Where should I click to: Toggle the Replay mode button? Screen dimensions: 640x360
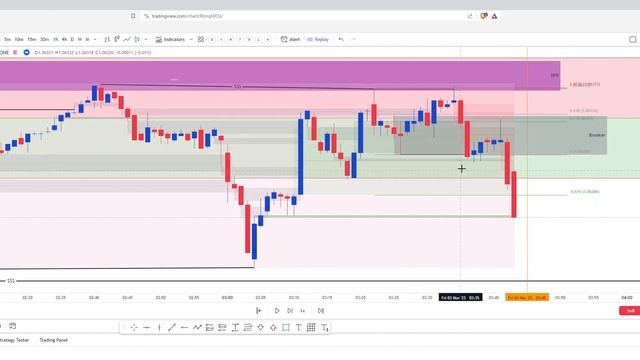click(x=318, y=40)
